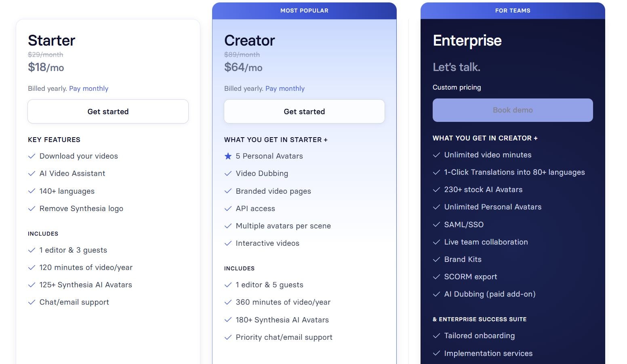Click the crossed-out $89/month price

point(242,54)
